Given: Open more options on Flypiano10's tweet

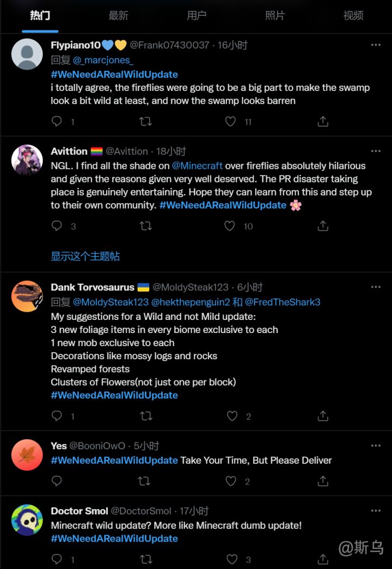Looking at the screenshot, I should tap(376, 45).
